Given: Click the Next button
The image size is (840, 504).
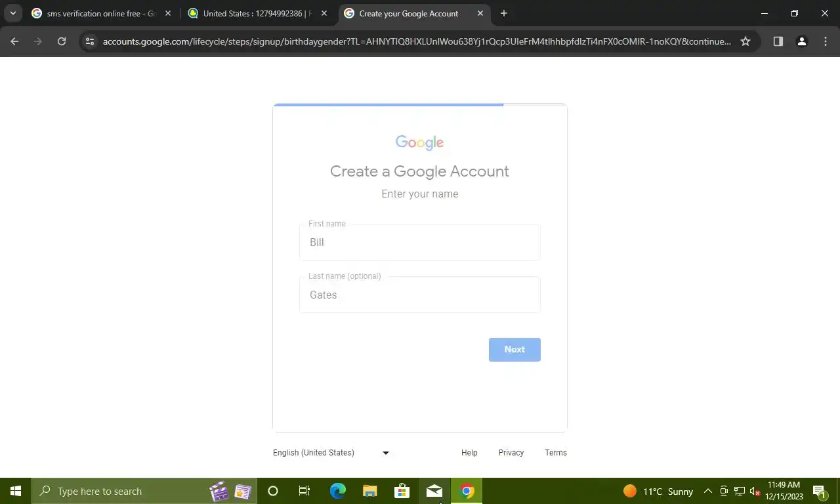Looking at the screenshot, I should (514, 350).
